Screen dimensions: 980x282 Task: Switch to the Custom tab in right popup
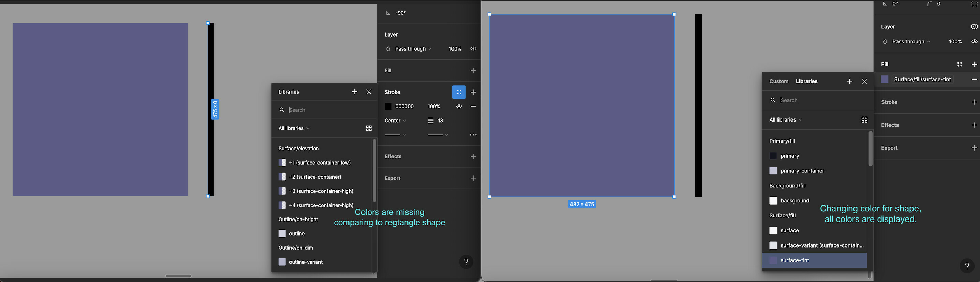[779, 81]
